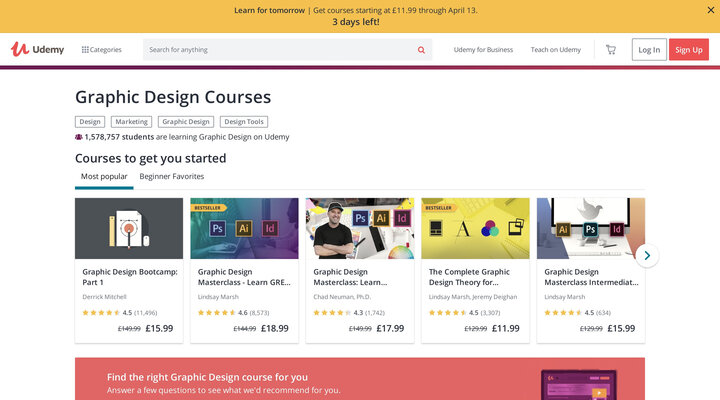720x400 pixels.
Task: Click the 4.5 (634) star rating
Action: point(578,313)
